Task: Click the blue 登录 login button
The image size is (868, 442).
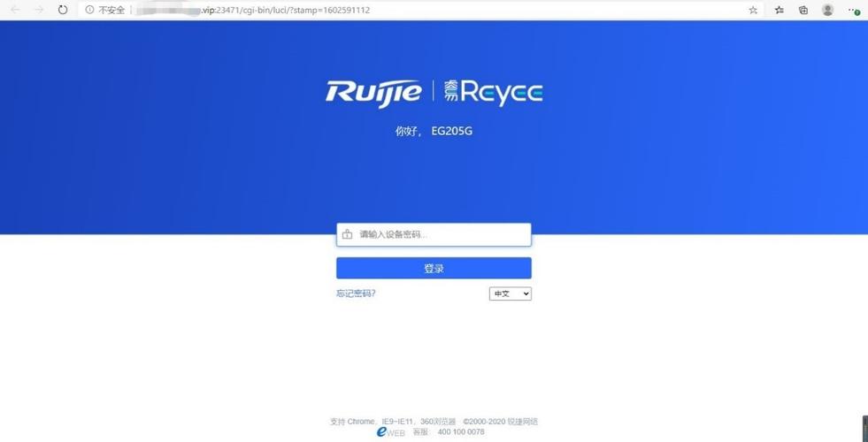Action: tap(434, 269)
